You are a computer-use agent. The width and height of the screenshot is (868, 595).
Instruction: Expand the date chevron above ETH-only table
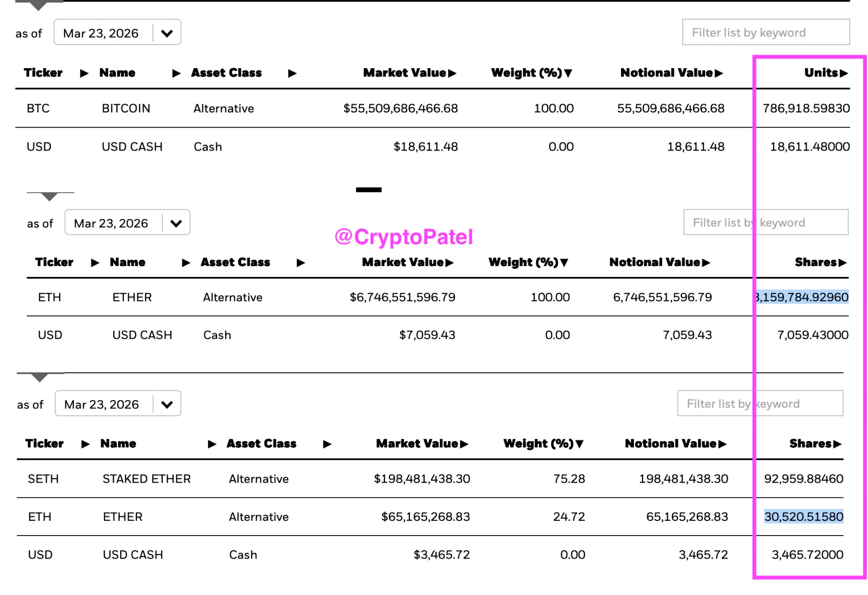point(176,223)
